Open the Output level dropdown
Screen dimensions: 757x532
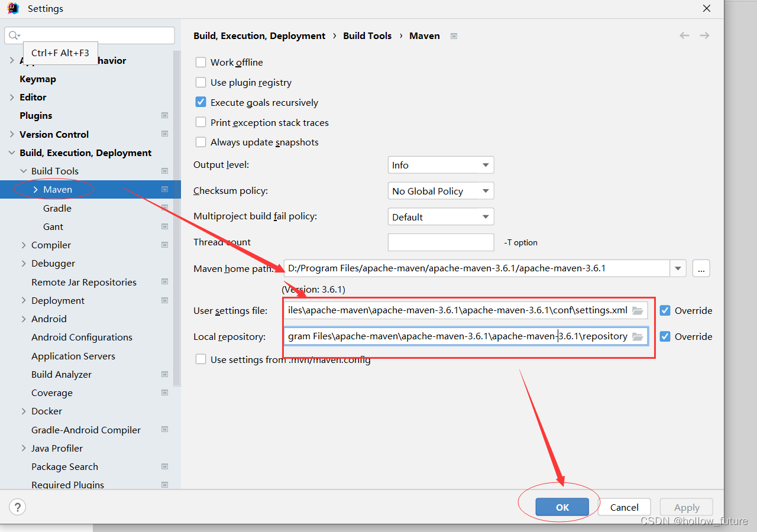click(x=441, y=165)
